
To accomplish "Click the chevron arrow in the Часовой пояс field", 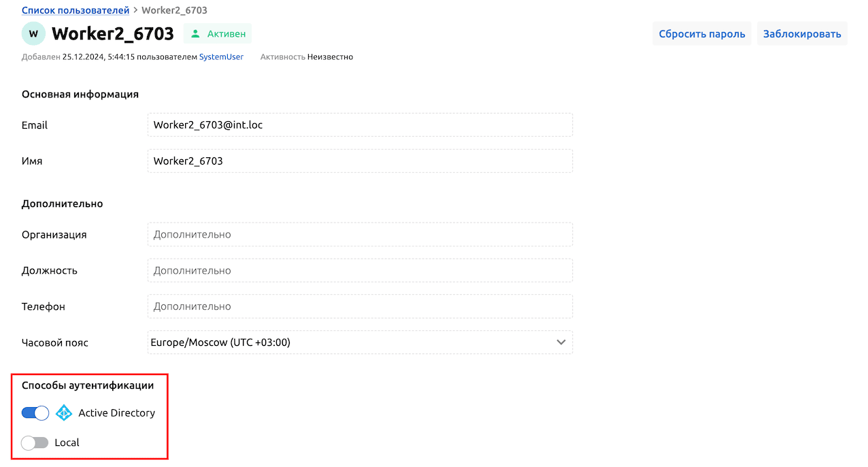I will point(561,342).
